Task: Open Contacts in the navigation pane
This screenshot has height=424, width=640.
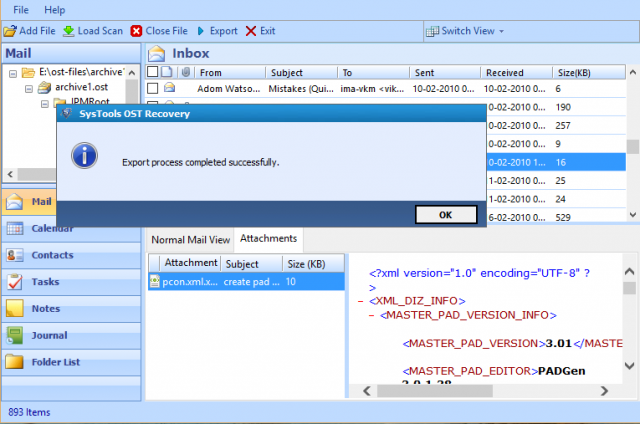Action: (x=52, y=255)
